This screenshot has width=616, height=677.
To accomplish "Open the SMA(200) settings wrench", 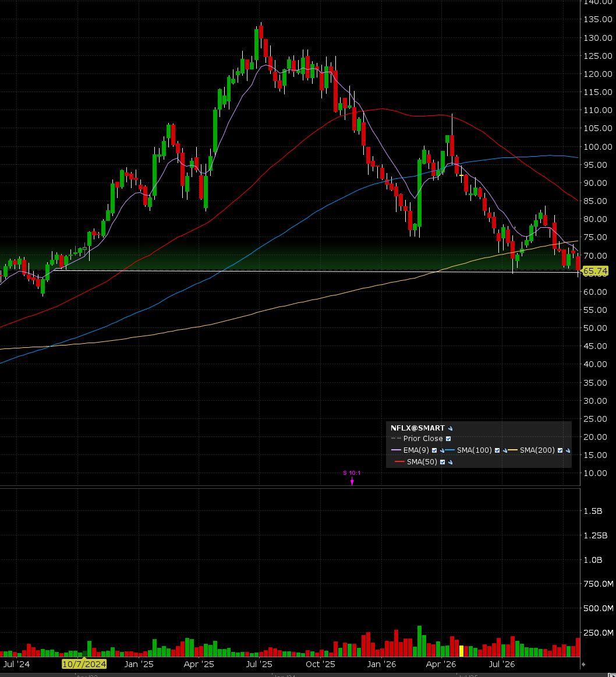I will (568, 450).
